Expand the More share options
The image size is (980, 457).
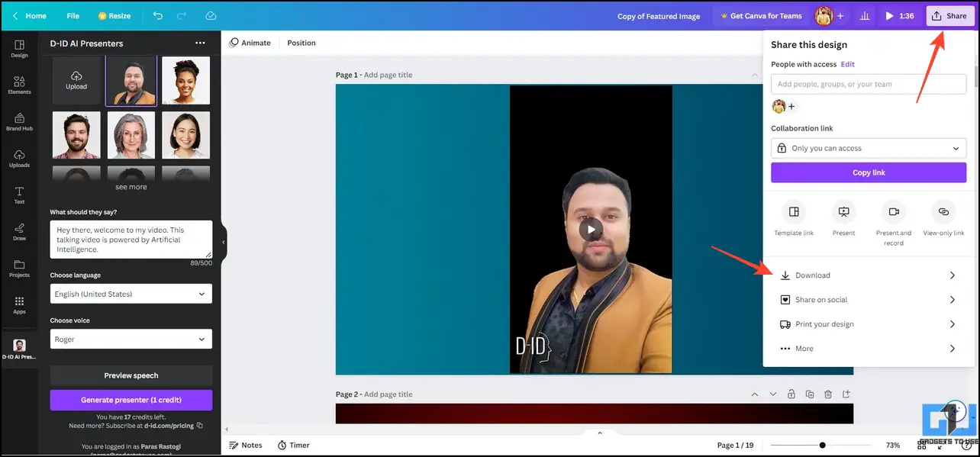[x=869, y=349]
